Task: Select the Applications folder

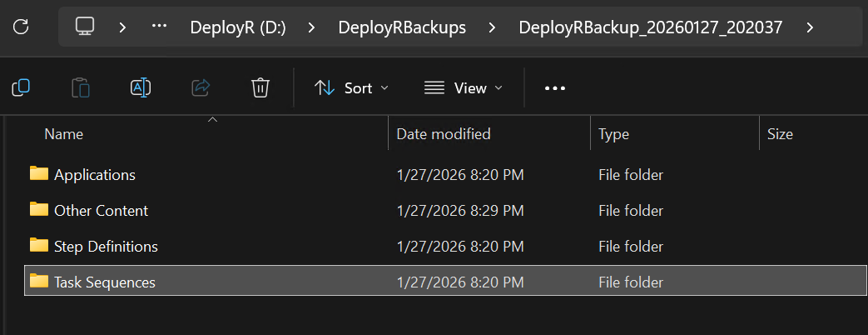Action: tap(94, 175)
